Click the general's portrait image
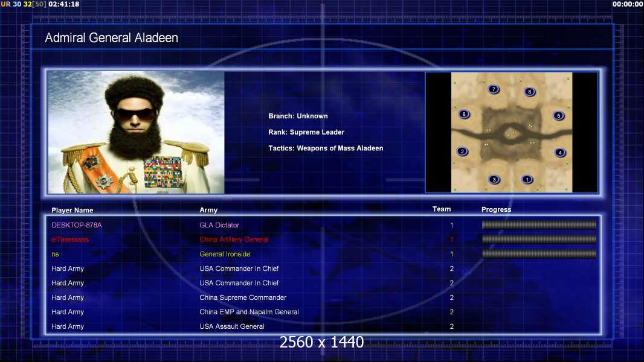 [x=137, y=132]
